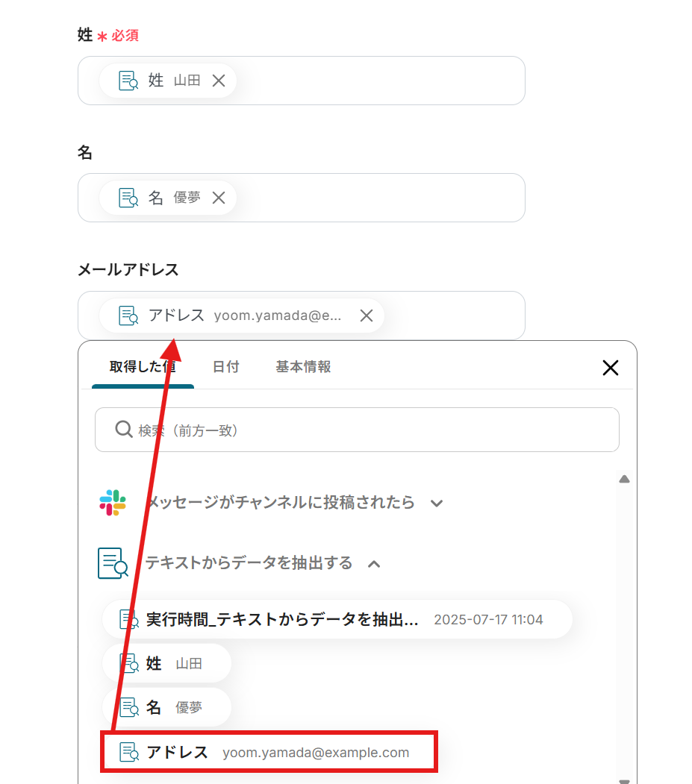Image resolution: width=692 pixels, height=784 pixels.
Task: Expand メッセージがチャンネルに投稿されたら section
Action: [437, 503]
